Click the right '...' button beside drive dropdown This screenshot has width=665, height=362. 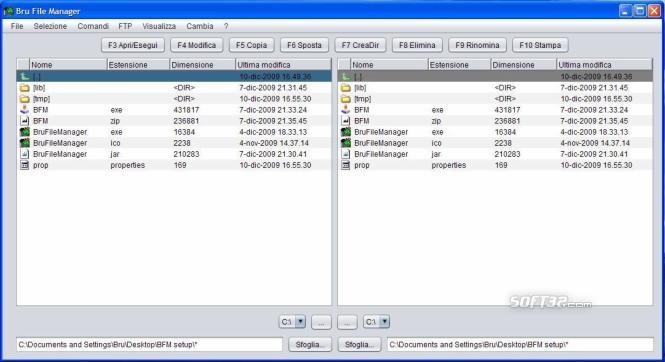[x=347, y=322]
